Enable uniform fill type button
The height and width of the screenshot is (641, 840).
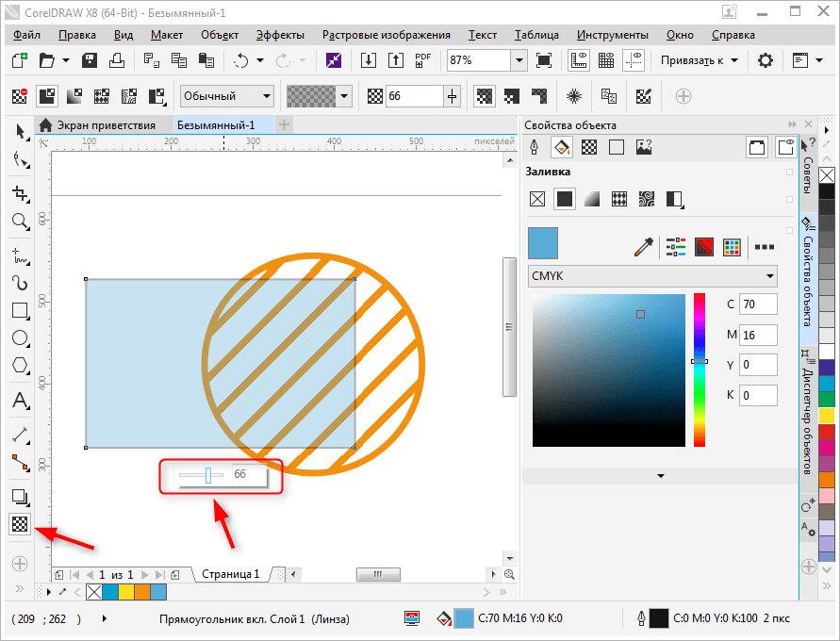coord(565,199)
